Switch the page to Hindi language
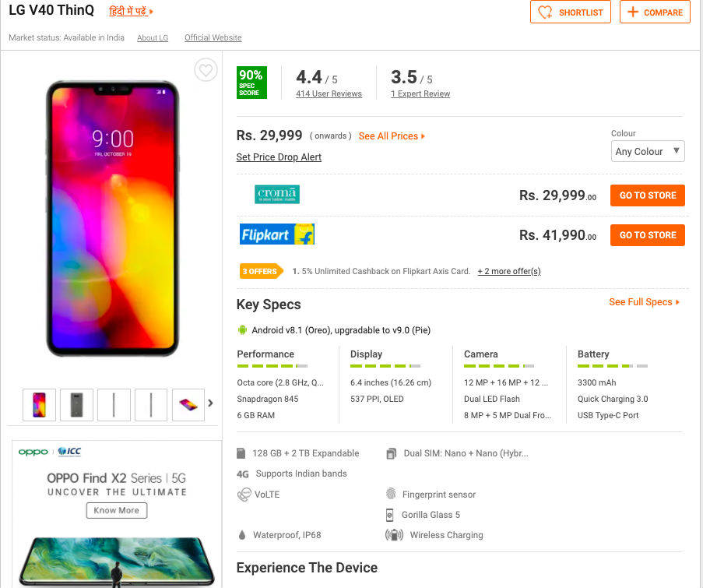703x588 pixels. (x=131, y=12)
